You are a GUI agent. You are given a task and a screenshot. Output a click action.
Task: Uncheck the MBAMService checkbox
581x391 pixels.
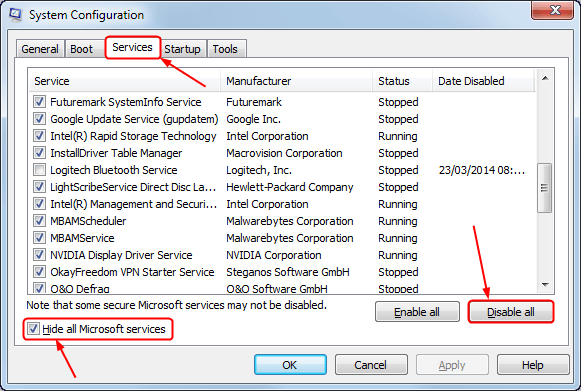click(39, 238)
